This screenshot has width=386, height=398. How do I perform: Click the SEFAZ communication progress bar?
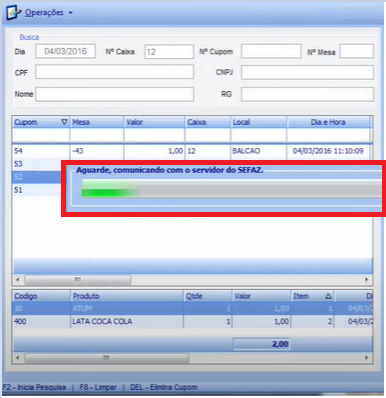pyautogui.click(x=232, y=189)
